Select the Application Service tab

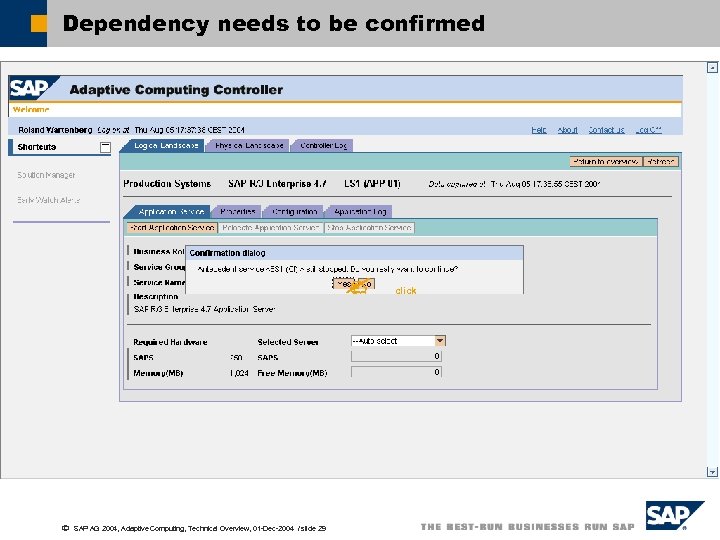click(x=171, y=212)
